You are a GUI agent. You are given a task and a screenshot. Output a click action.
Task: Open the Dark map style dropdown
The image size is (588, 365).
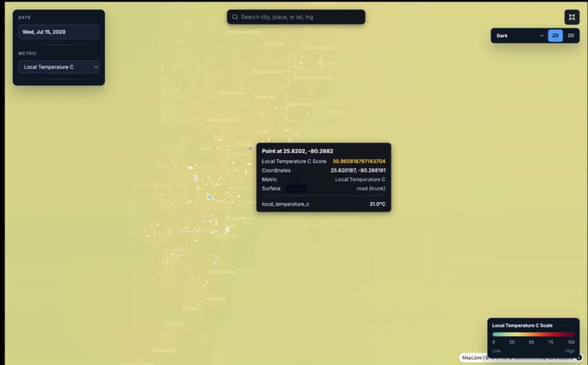pos(519,36)
